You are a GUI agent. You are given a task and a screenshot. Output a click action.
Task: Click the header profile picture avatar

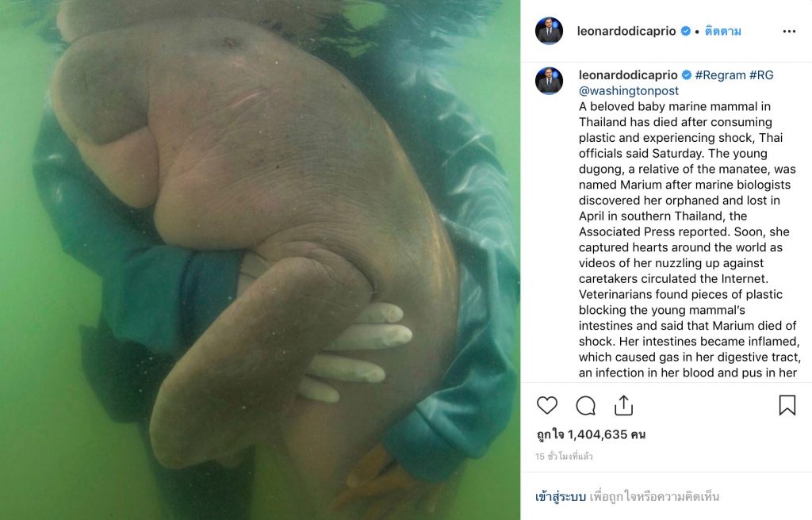pyautogui.click(x=549, y=31)
